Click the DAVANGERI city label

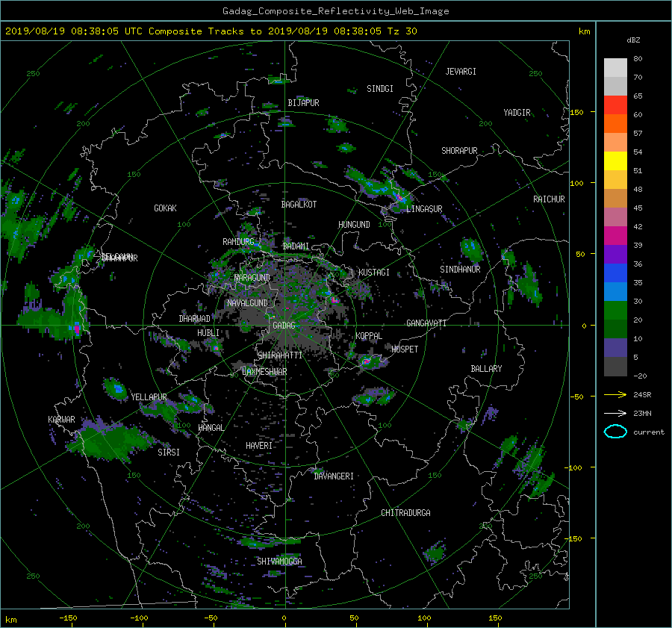coord(334,476)
